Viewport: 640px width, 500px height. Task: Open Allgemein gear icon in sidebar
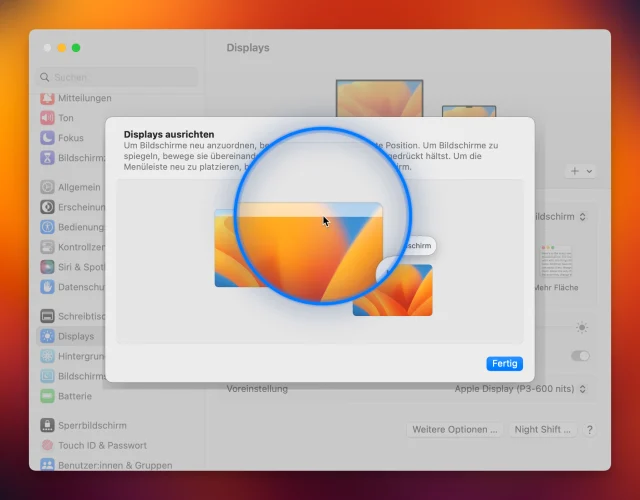point(47,187)
